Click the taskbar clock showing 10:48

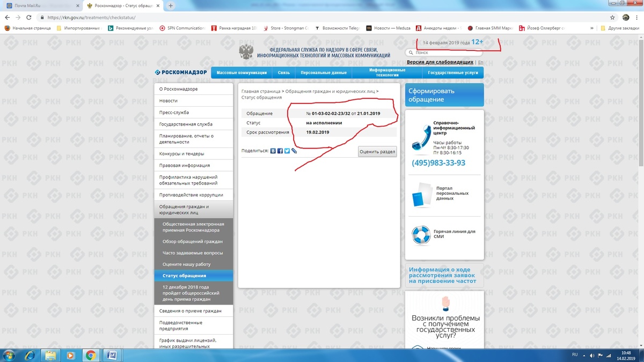tap(625, 355)
